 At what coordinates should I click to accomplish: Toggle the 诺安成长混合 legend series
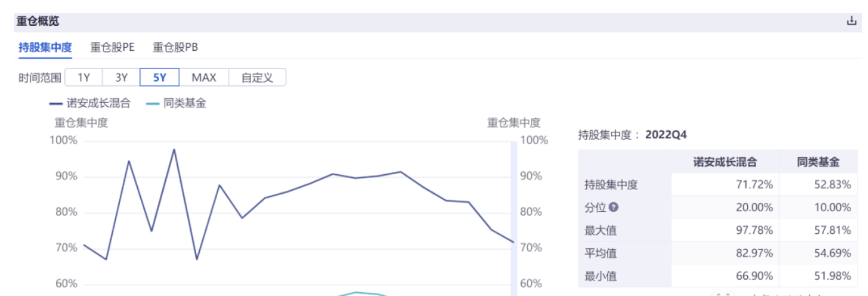pos(98,103)
